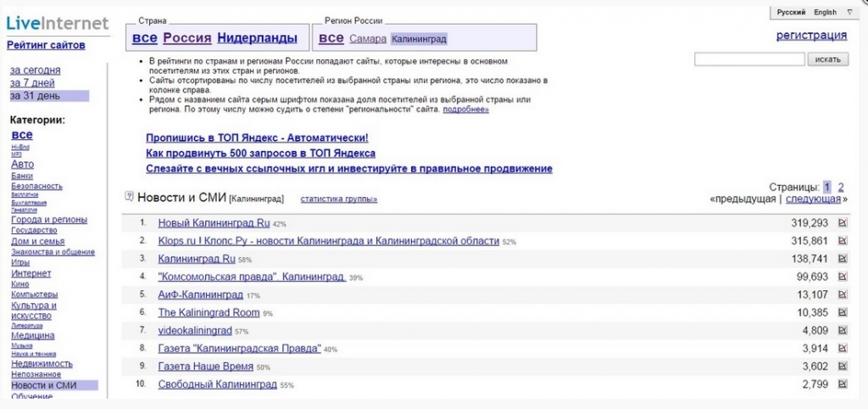This screenshot has width=868, height=409.
Task: Select category все in sidebar
Action: (22, 135)
